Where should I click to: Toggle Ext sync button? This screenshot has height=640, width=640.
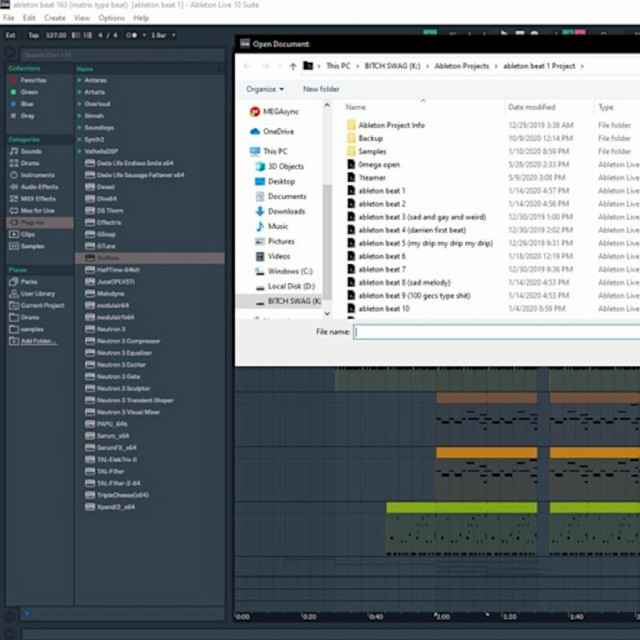tap(11, 36)
